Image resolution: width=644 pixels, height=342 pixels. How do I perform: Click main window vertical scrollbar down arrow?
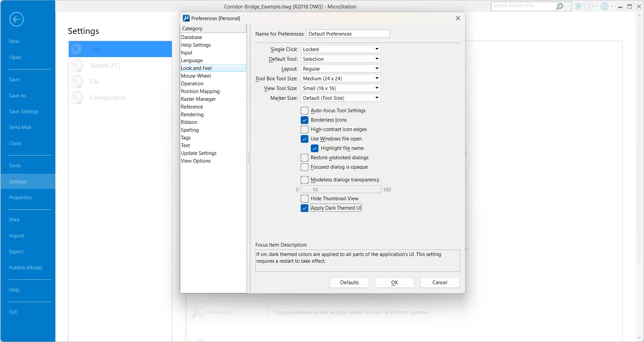(x=639, y=338)
